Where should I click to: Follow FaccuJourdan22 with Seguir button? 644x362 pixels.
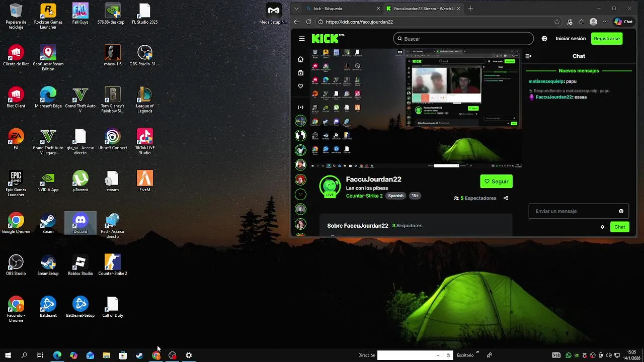click(496, 182)
